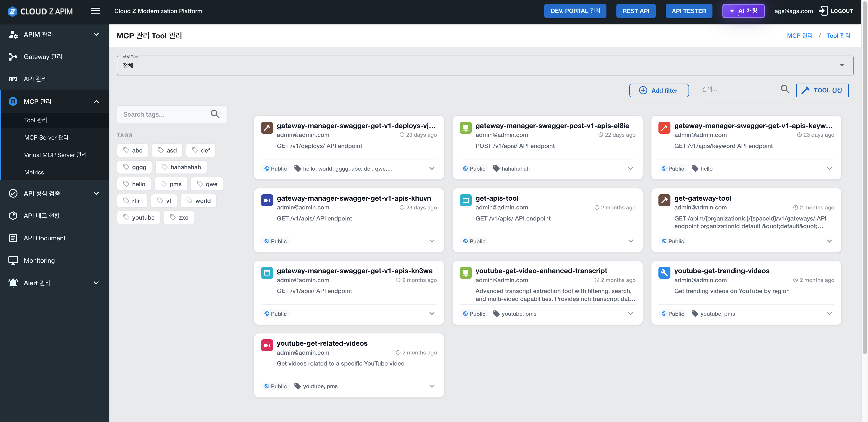Viewport: 868px width, 422px height.
Task: Toggle the hahahahah tag filter
Action: [181, 167]
